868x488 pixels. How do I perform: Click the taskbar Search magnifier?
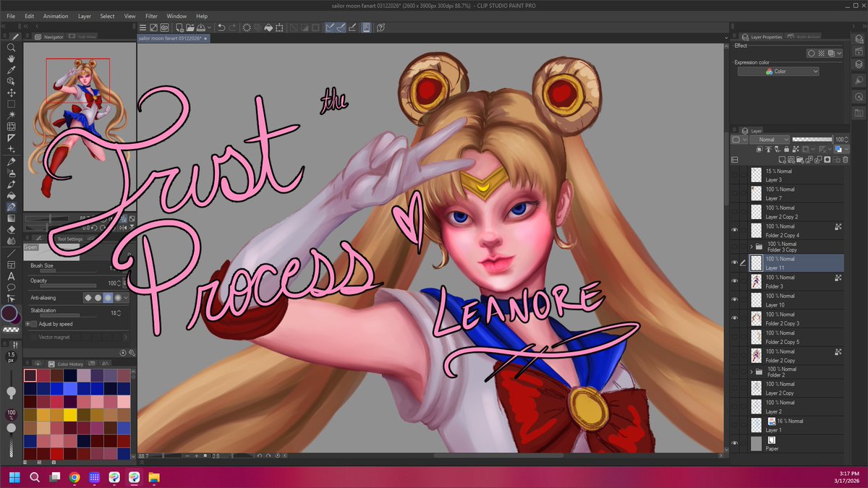point(35,477)
